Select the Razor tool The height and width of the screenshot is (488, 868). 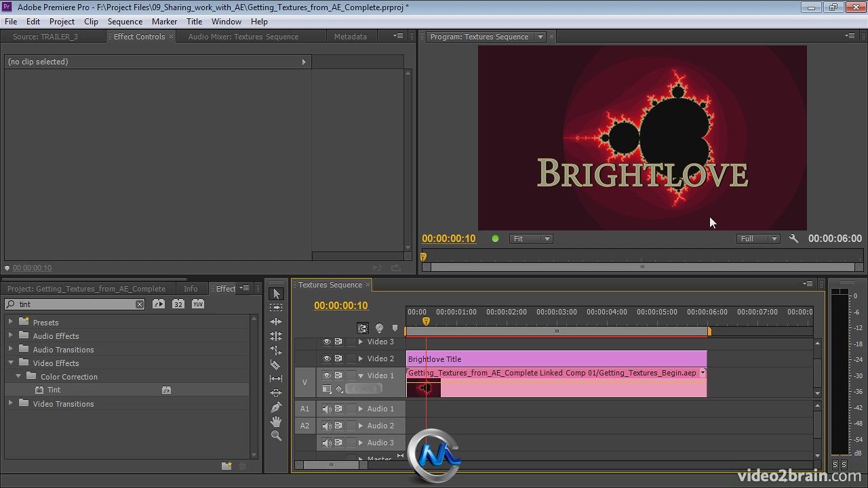pos(276,365)
